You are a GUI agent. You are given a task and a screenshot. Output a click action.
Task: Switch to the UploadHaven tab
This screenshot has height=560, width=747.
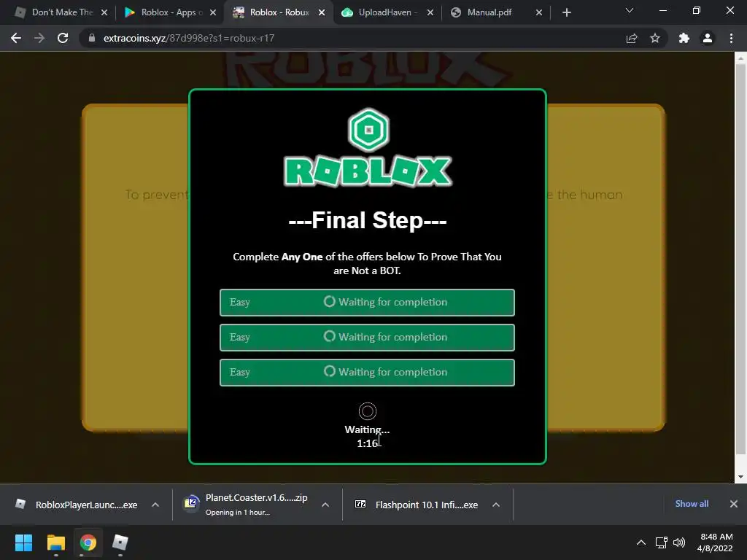click(387, 12)
